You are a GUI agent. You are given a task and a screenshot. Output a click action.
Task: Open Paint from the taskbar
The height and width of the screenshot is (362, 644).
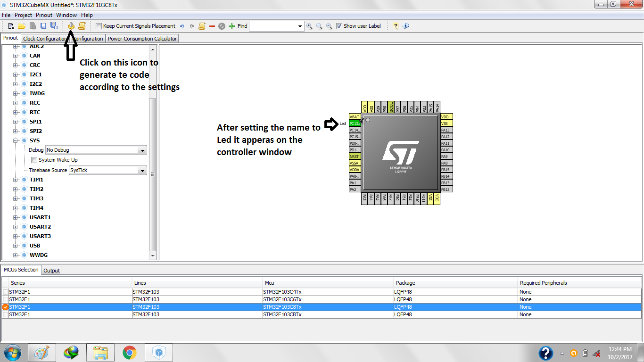point(42,353)
